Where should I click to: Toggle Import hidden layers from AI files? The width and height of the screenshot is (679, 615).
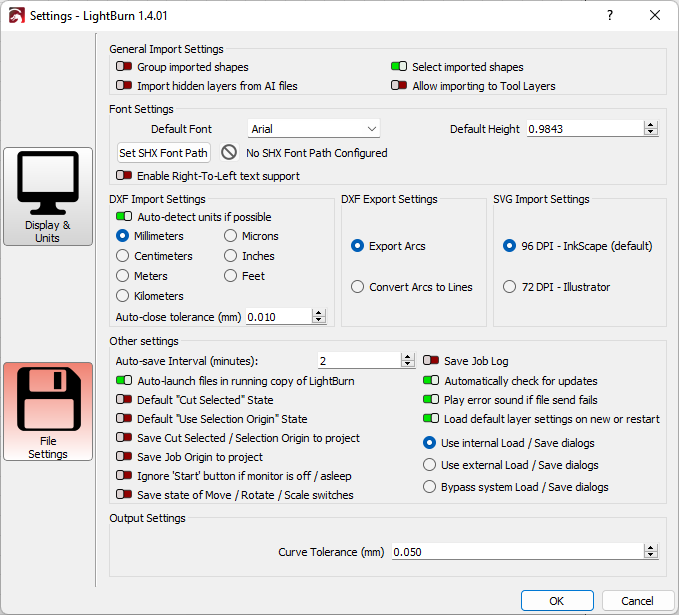point(124,85)
